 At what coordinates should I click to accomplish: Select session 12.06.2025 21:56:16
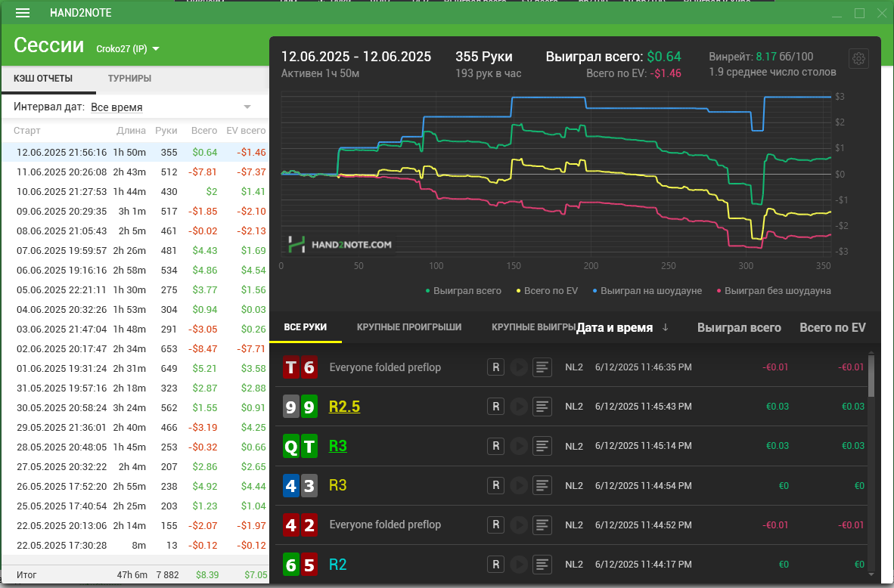click(135, 152)
